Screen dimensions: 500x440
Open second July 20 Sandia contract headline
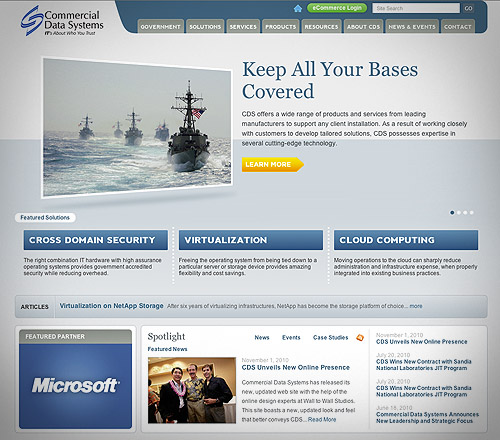pyautogui.click(x=424, y=391)
